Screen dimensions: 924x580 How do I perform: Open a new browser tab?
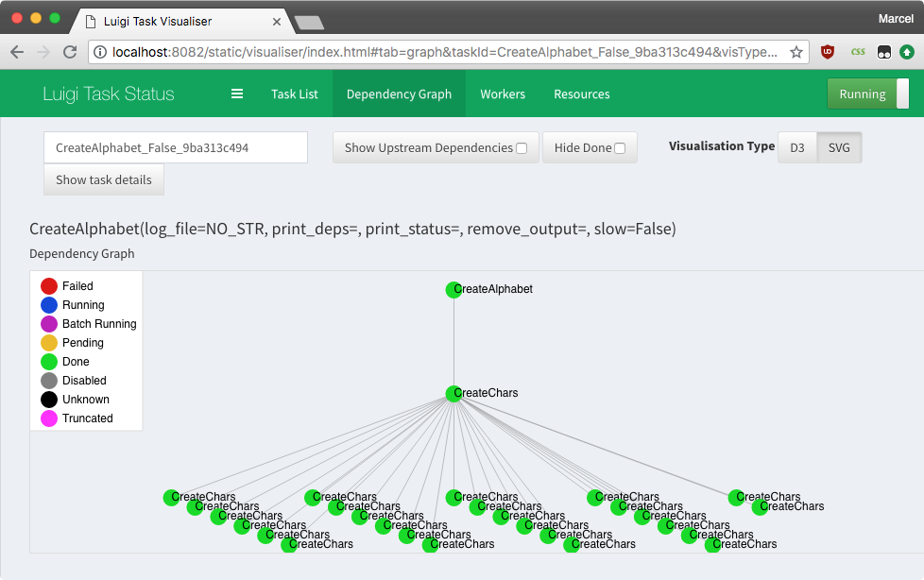(x=309, y=23)
